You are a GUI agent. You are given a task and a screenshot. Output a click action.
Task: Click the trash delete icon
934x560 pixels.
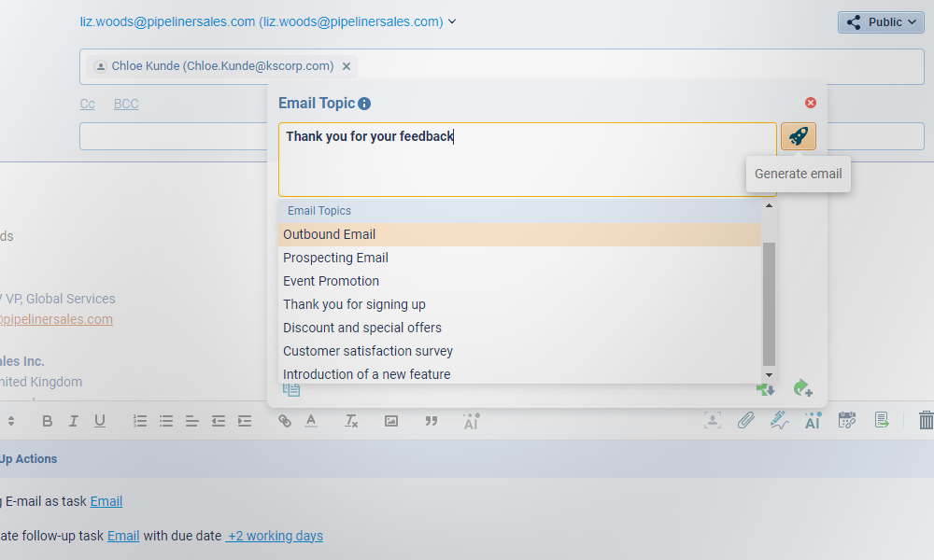926,420
